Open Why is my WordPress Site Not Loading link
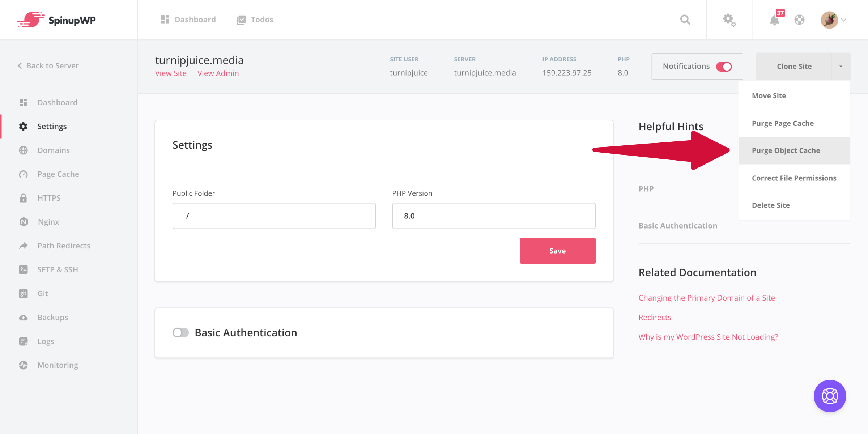 [x=708, y=337]
